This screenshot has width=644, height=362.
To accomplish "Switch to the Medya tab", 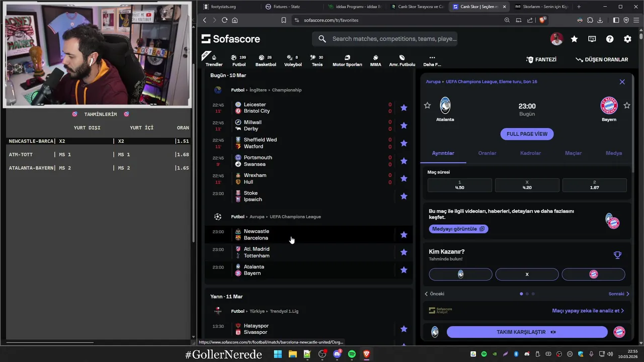I will 614,153.
